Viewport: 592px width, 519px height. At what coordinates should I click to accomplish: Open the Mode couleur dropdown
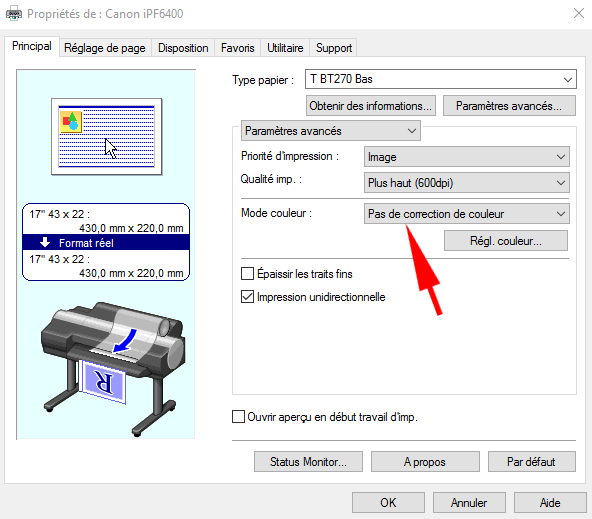[x=467, y=214]
